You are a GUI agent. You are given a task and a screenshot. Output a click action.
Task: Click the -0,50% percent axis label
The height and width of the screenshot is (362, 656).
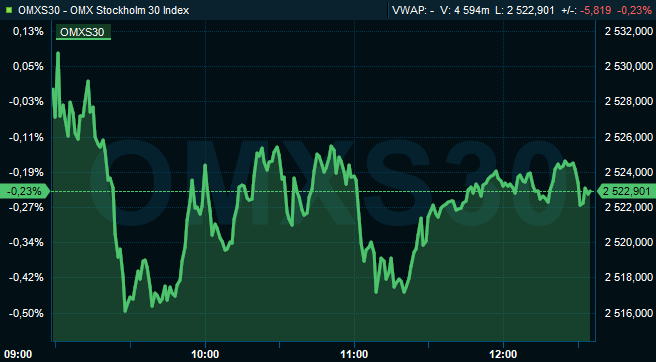[x=26, y=313]
